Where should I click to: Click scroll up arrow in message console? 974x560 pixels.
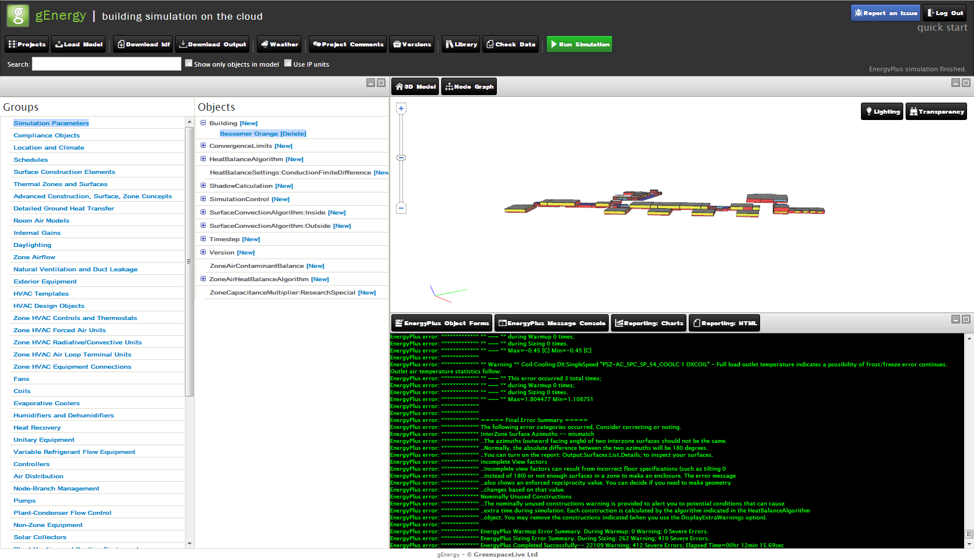[969, 337]
